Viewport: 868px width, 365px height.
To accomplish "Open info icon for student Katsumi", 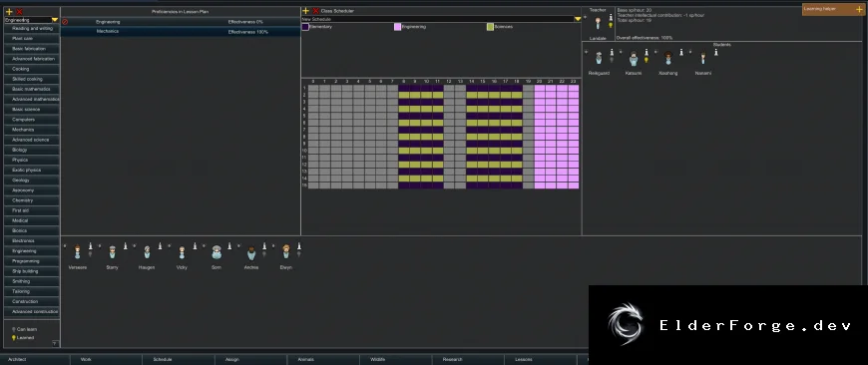I will (x=647, y=52).
